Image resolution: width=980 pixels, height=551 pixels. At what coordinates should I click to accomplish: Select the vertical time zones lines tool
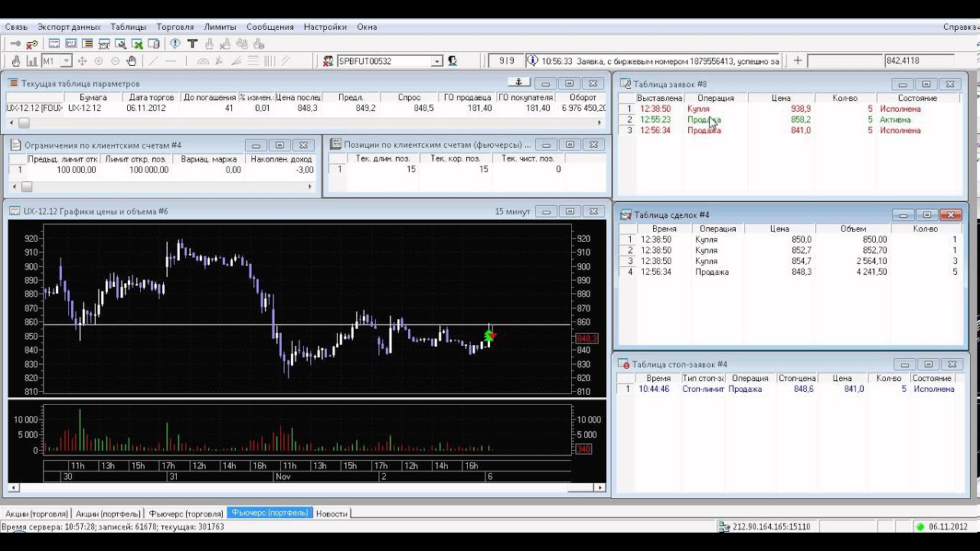click(269, 61)
